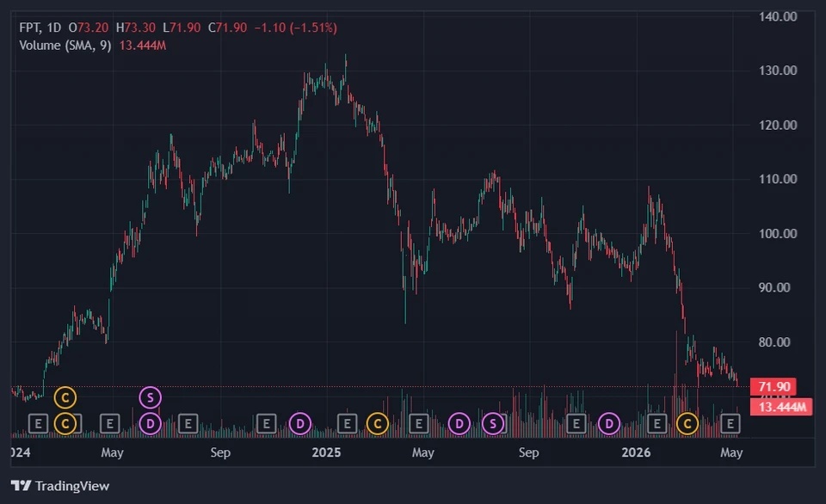
Task: Open the TradingView logo link
Action: [x=60, y=486]
